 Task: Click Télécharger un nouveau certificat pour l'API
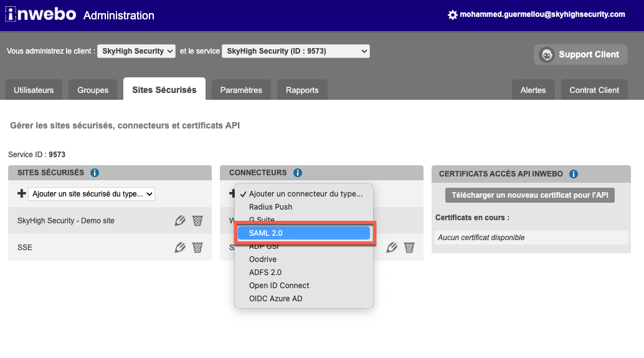530,195
